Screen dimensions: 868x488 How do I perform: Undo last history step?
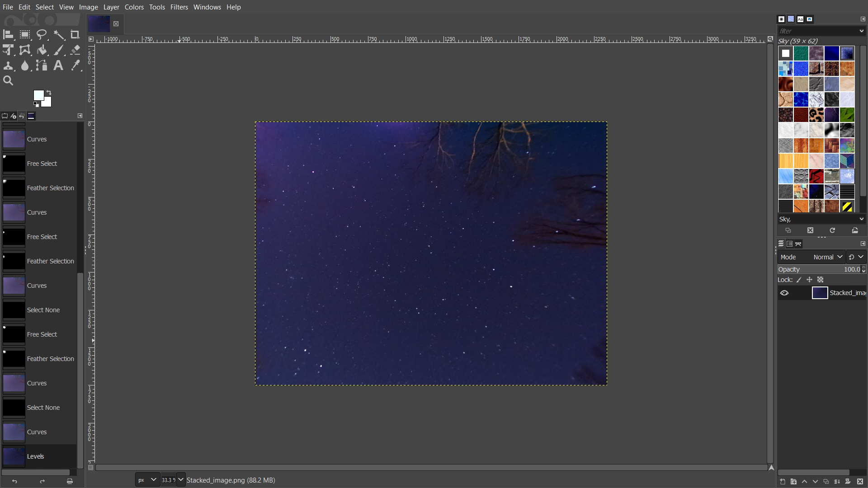(x=14, y=482)
